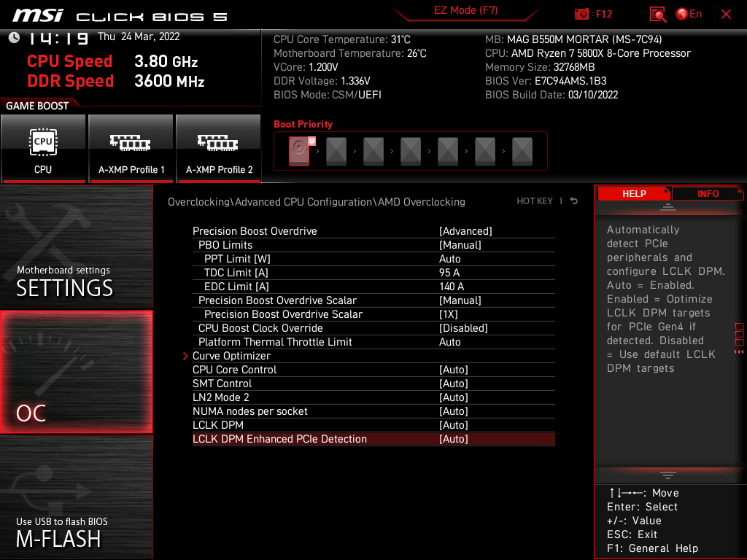This screenshot has height=560, width=747.
Task: Change Precision Boost Overdrive Scalar [Manual] value
Action: coord(460,300)
